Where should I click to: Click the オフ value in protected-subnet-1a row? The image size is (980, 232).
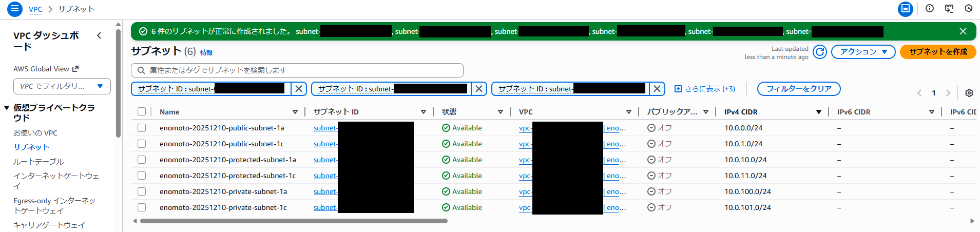(x=660, y=160)
